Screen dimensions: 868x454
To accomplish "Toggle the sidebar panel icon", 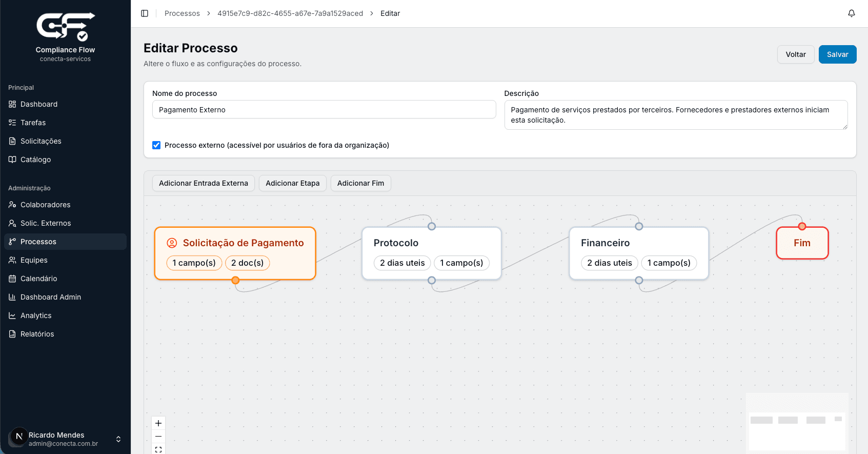I will [x=145, y=13].
